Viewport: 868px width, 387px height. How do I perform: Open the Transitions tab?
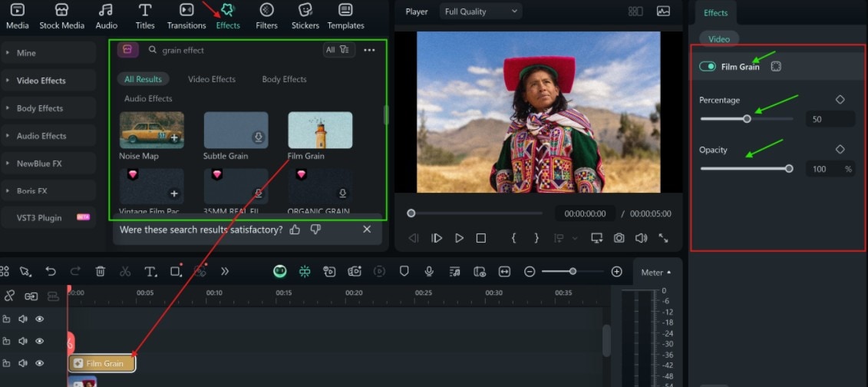point(186,17)
